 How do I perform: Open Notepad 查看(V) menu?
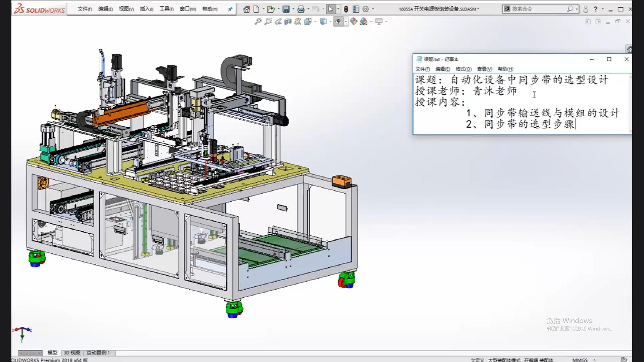485,69
